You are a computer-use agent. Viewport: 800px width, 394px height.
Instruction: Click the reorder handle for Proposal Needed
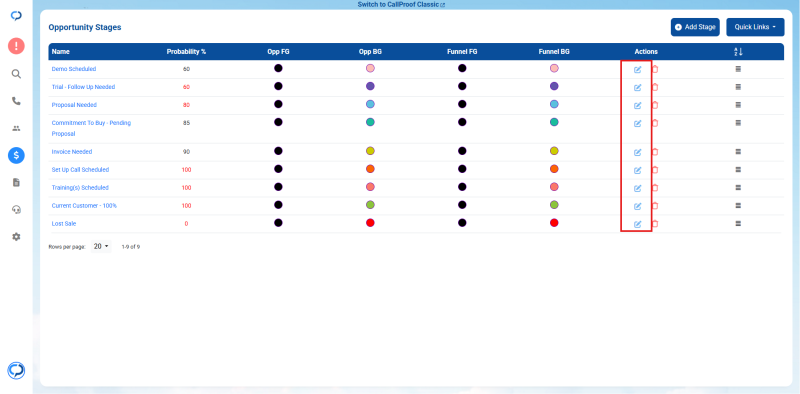(738, 105)
